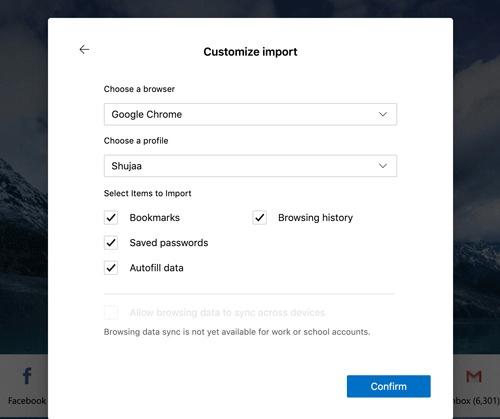Image resolution: width=500 pixels, height=419 pixels.
Task: Click the Gmail inbox icon in the background
Action: coord(474,376)
